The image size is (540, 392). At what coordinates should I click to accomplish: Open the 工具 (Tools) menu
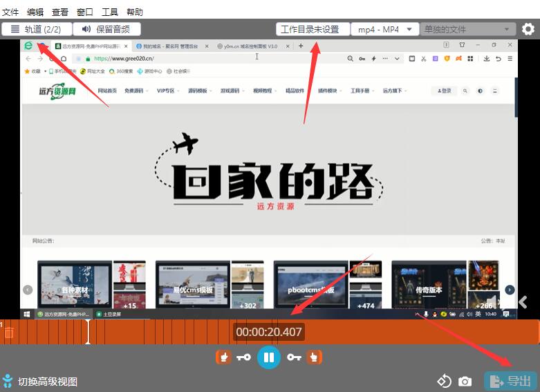110,12
